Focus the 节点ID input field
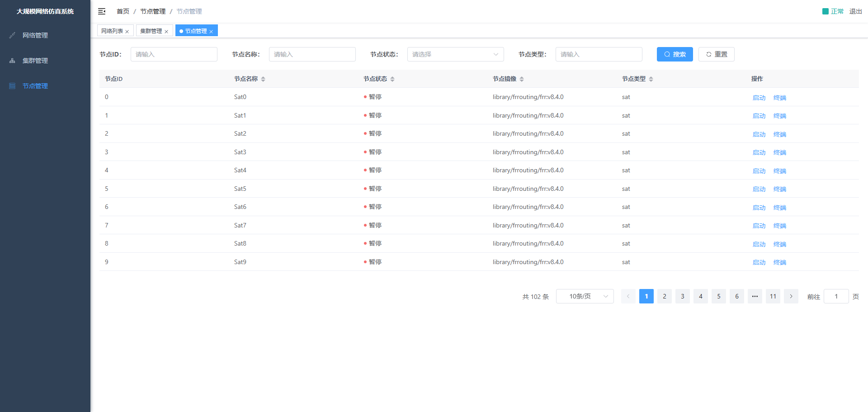The image size is (868, 412). click(174, 54)
